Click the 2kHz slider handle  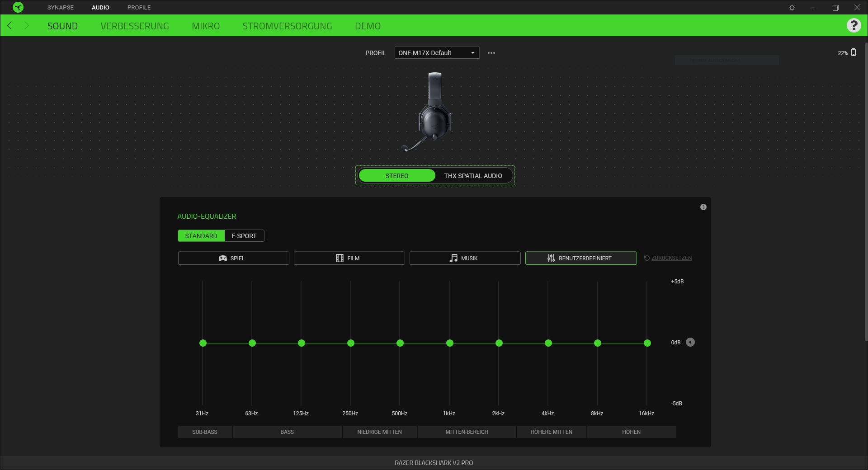(x=499, y=343)
